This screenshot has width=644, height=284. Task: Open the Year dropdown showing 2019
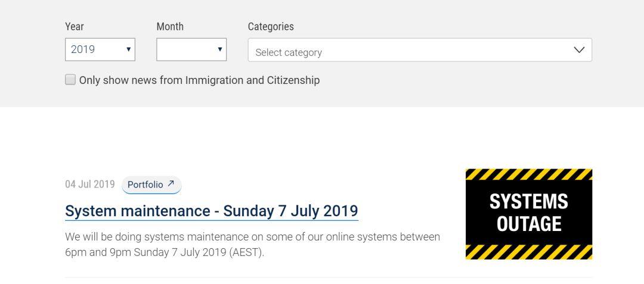[100, 49]
